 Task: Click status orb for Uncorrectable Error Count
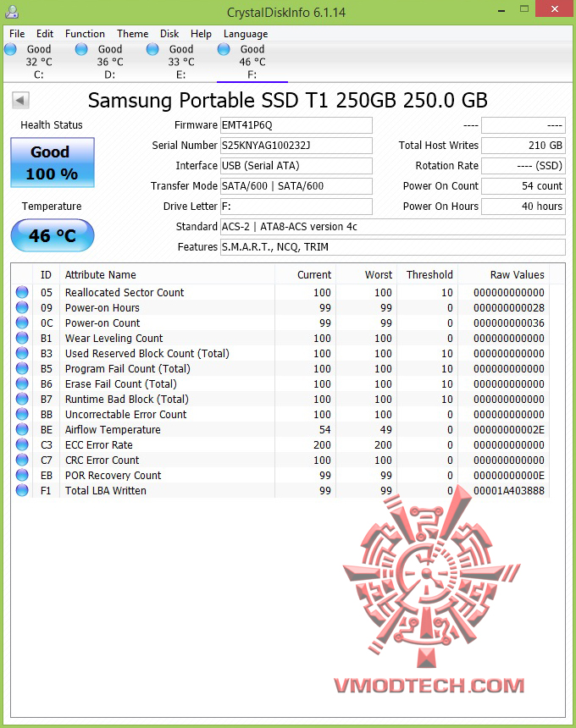click(22, 414)
